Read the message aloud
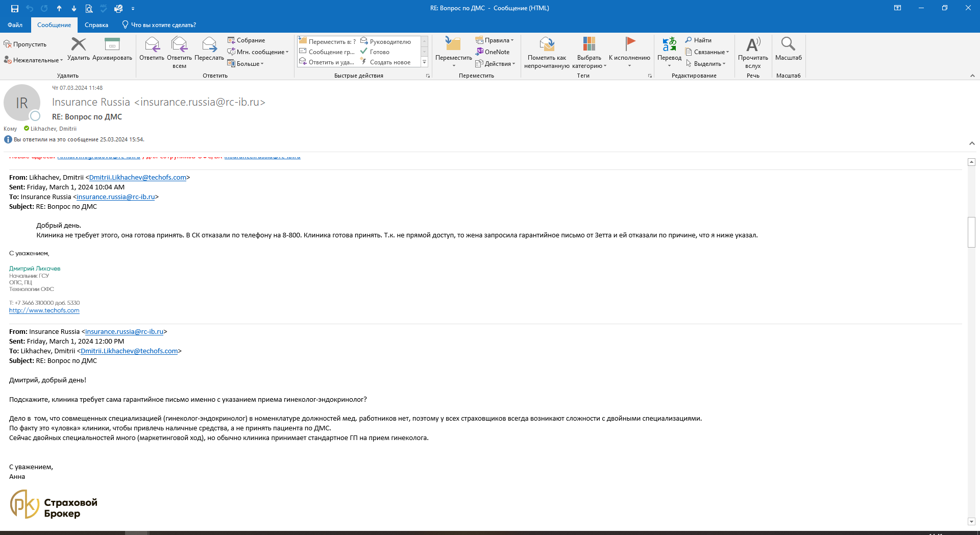The height and width of the screenshot is (535, 980). [x=753, y=53]
